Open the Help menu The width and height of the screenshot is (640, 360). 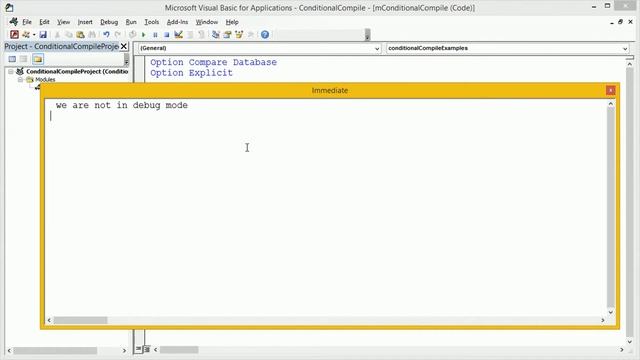[x=232, y=22]
